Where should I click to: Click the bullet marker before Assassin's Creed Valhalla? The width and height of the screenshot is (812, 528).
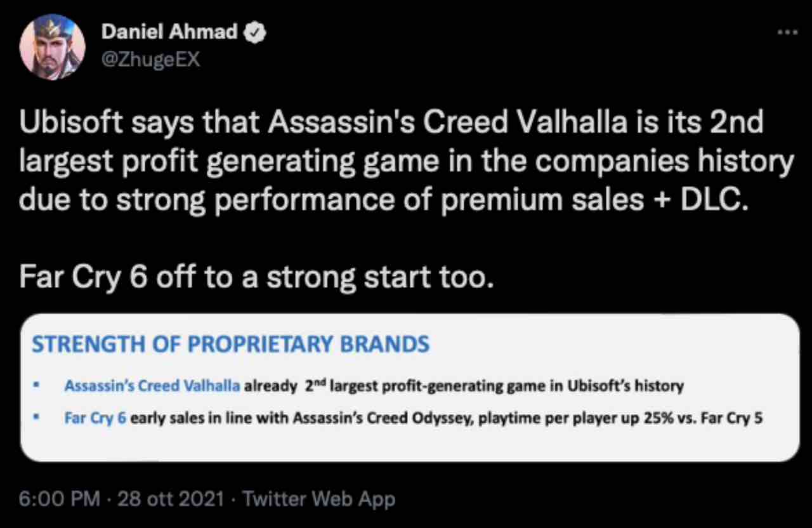tap(37, 385)
